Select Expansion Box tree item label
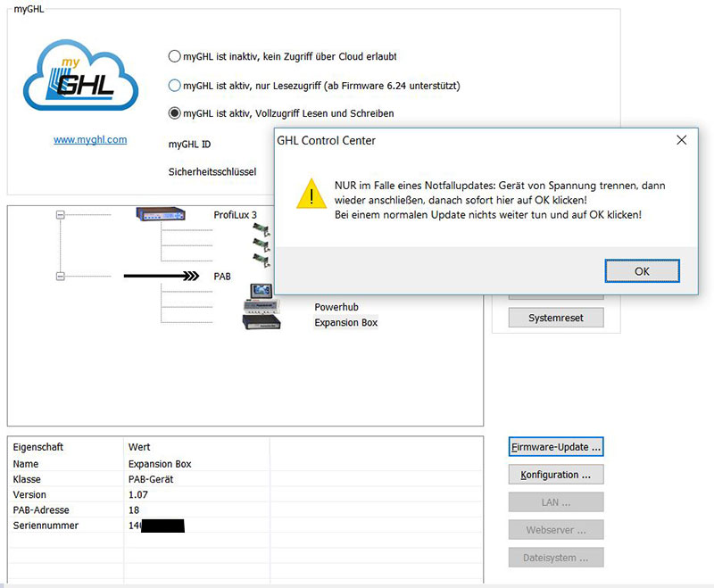The image size is (714, 588). point(345,323)
